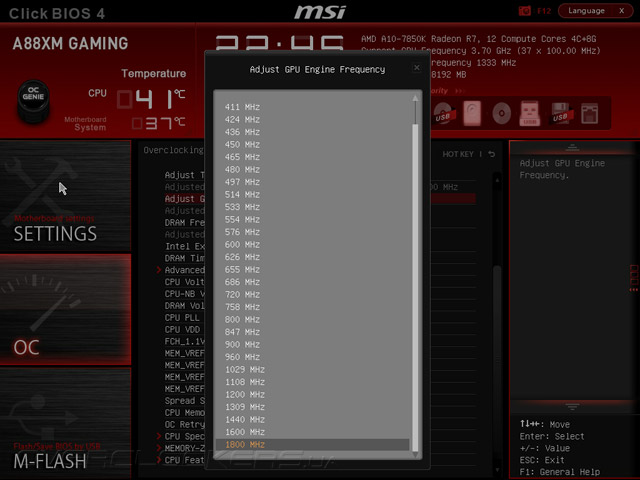Choose 600 MHz from the list

(312, 244)
